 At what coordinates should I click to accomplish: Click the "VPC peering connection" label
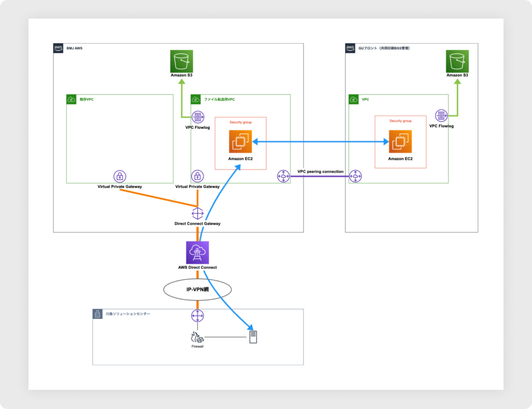(x=320, y=171)
